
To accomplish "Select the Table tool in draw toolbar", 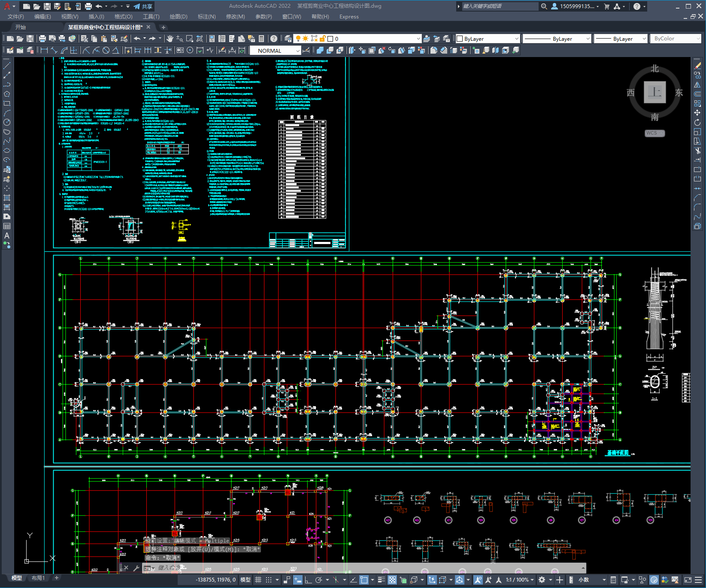I will [x=7, y=226].
